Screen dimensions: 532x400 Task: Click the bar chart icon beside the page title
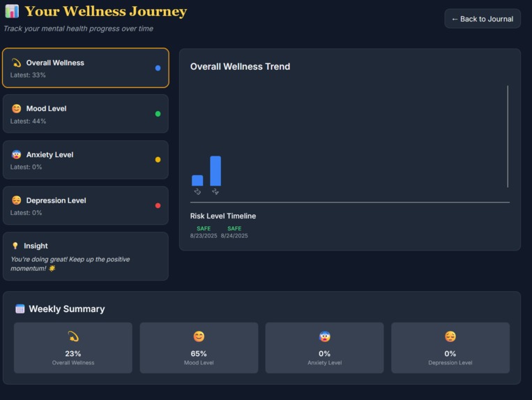point(12,11)
